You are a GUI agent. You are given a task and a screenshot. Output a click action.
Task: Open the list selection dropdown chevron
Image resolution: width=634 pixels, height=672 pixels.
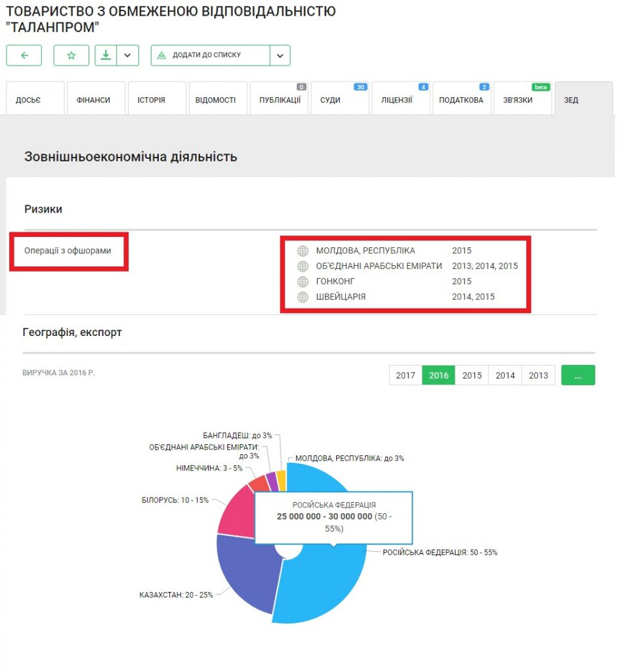[x=280, y=56]
